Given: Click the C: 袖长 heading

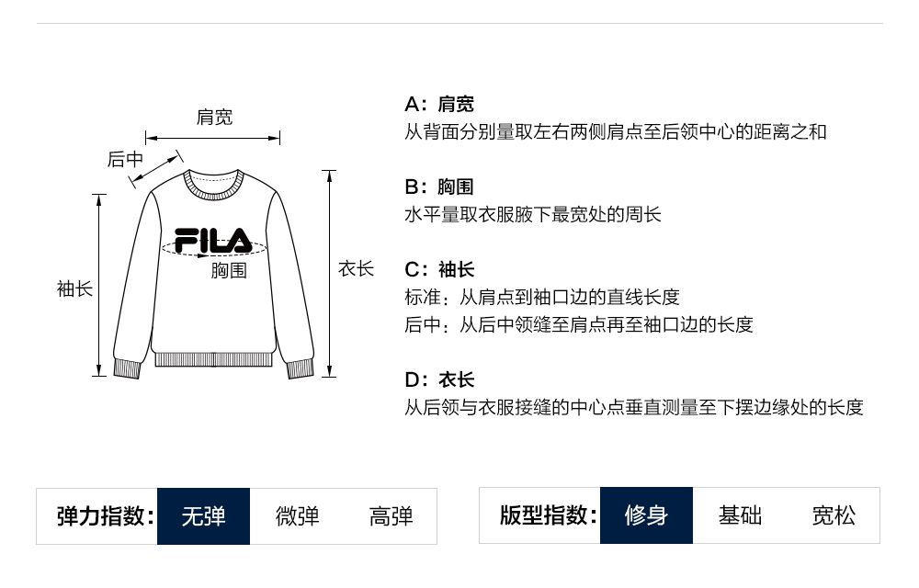Looking at the screenshot, I should 439,269.
